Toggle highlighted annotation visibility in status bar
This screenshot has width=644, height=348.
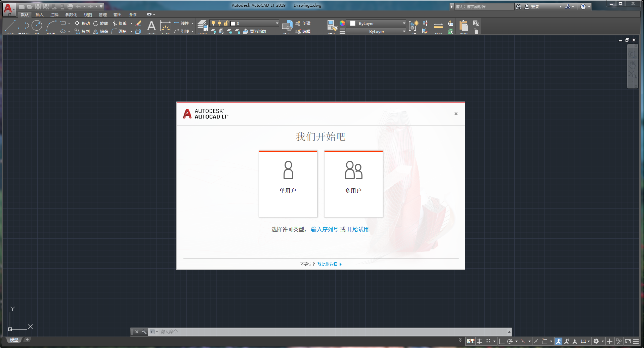point(558,341)
